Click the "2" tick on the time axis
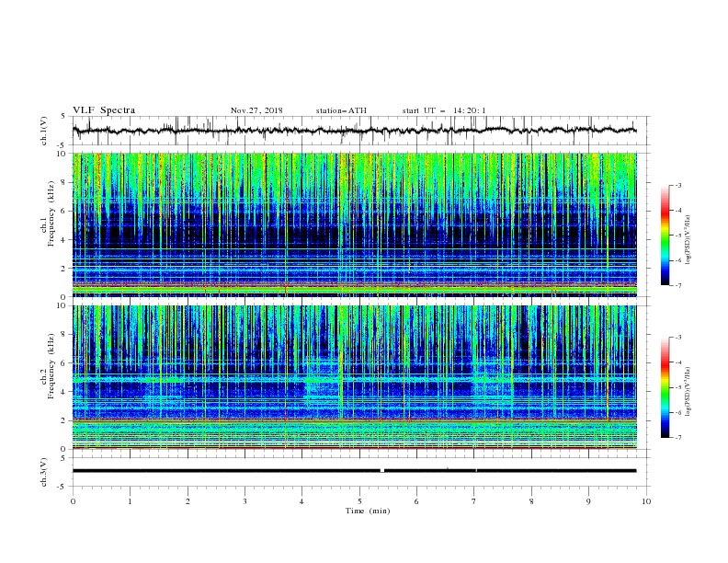The image size is (728, 563). 188,501
